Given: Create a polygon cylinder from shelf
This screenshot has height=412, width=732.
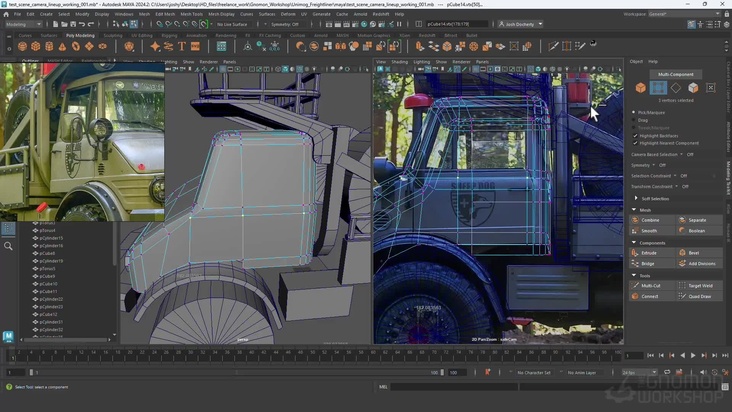Looking at the screenshot, I should (49, 46).
